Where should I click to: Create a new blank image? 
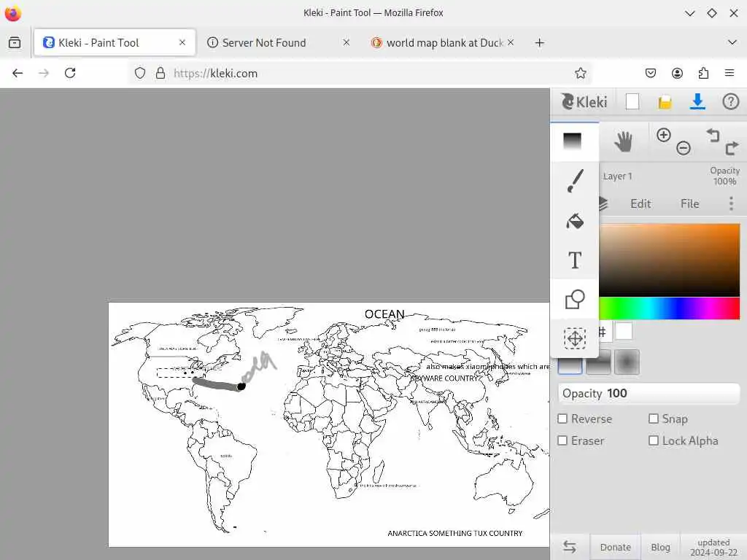click(632, 101)
